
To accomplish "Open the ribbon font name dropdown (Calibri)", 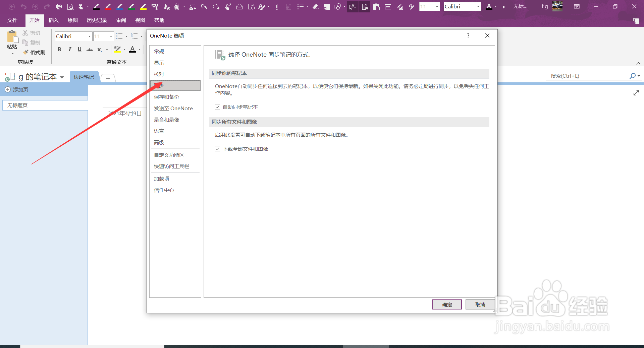I will point(90,36).
